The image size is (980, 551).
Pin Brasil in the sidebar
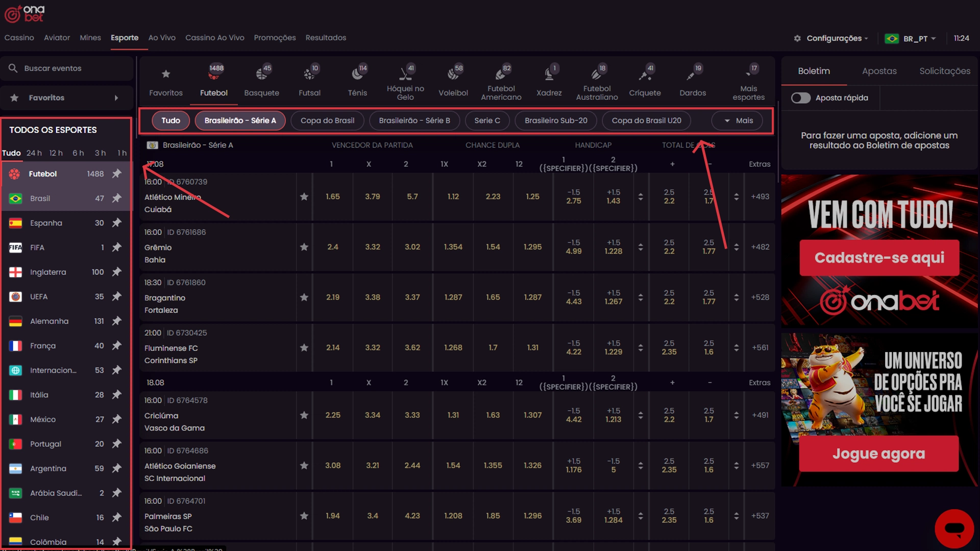[x=117, y=198]
